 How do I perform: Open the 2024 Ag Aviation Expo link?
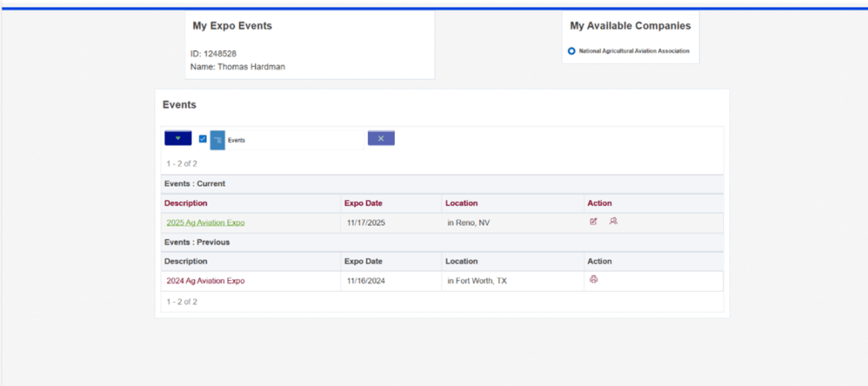point(205,281)
